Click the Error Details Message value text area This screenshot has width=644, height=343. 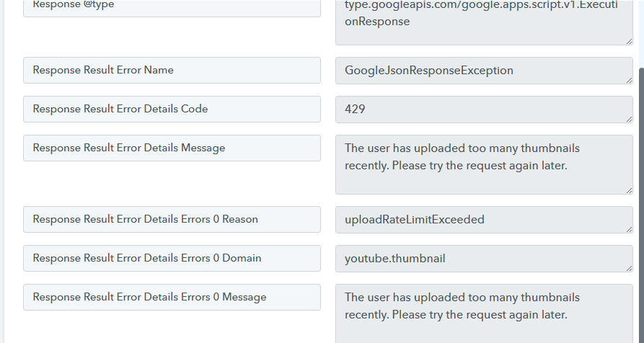click(483, 164)
